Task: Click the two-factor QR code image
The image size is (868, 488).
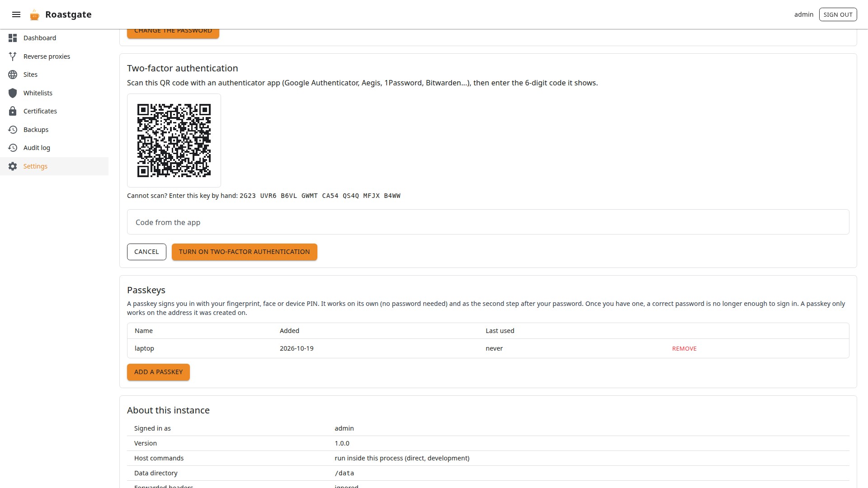Action: (x=174, y=141)
